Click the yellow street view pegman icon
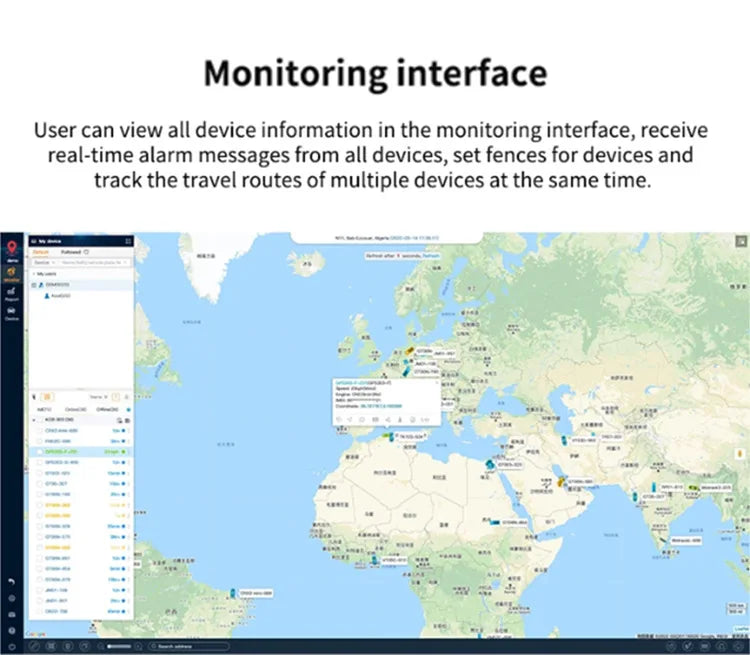 (x=740, y=453)
